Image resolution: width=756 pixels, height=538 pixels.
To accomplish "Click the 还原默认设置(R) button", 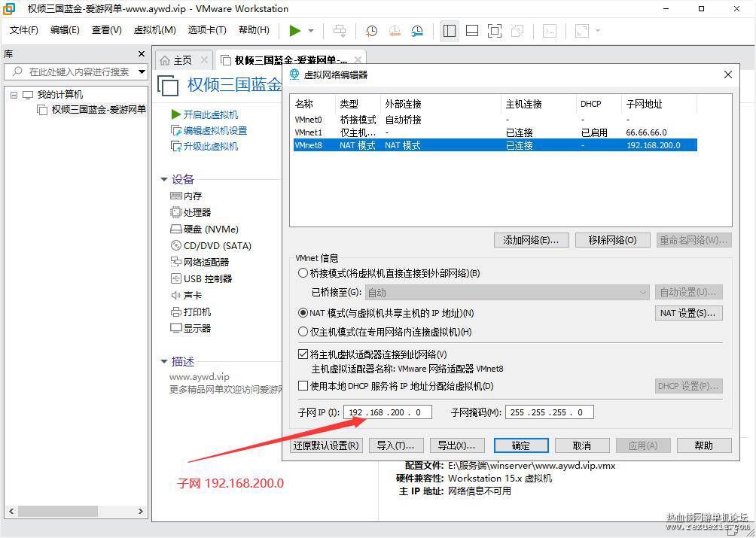I will pos(326,445).
